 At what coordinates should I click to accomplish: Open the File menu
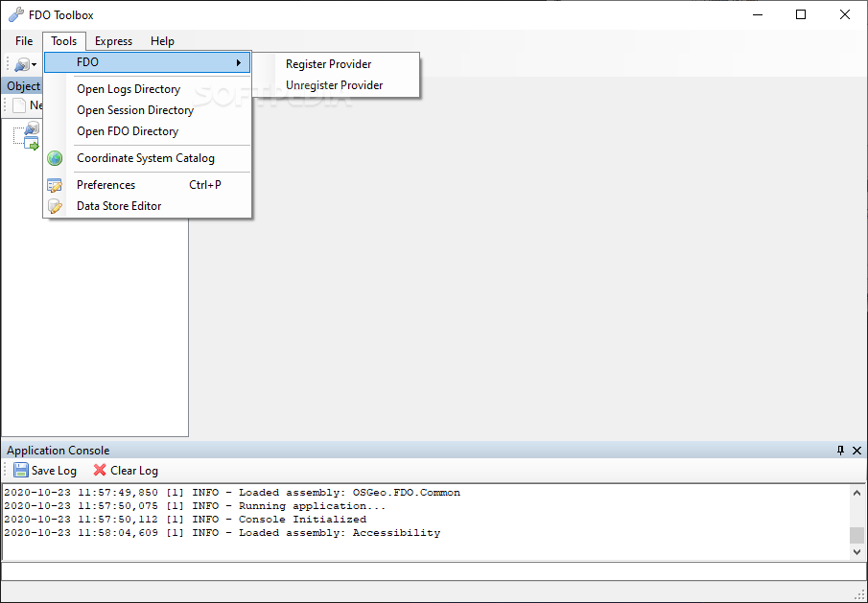click(x=24, y=41)
